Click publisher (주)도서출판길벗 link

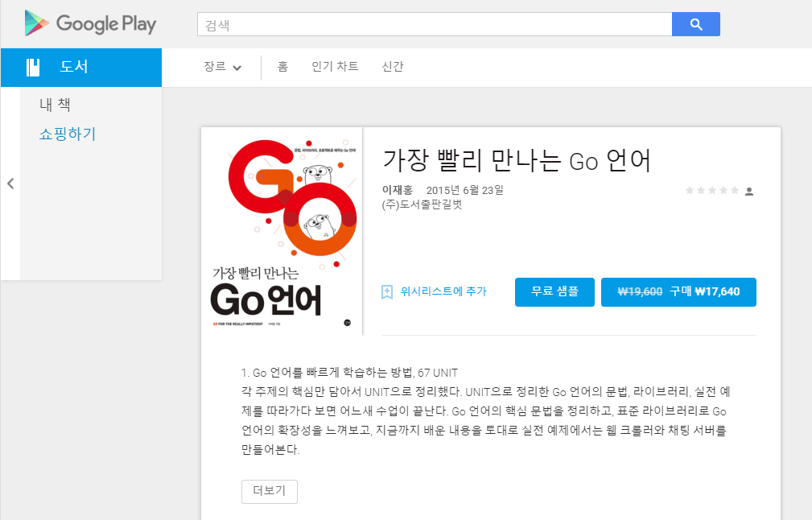(422, 204)
